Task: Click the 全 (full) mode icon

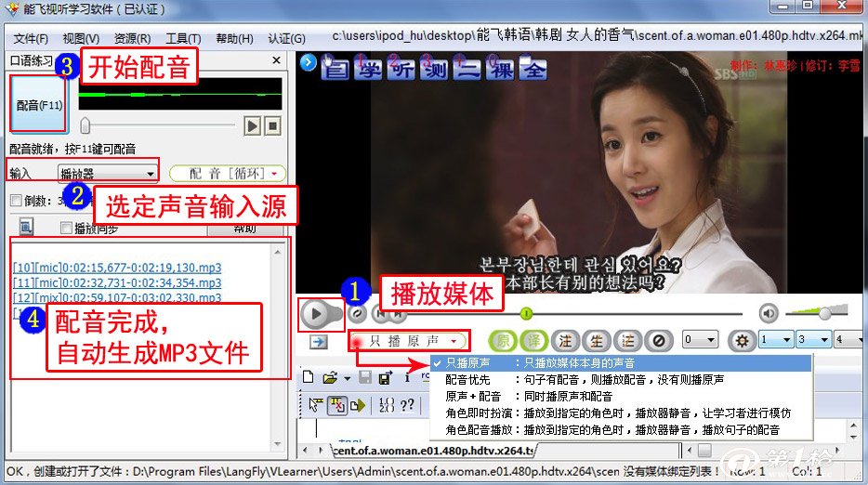Action: coord(533,69)
